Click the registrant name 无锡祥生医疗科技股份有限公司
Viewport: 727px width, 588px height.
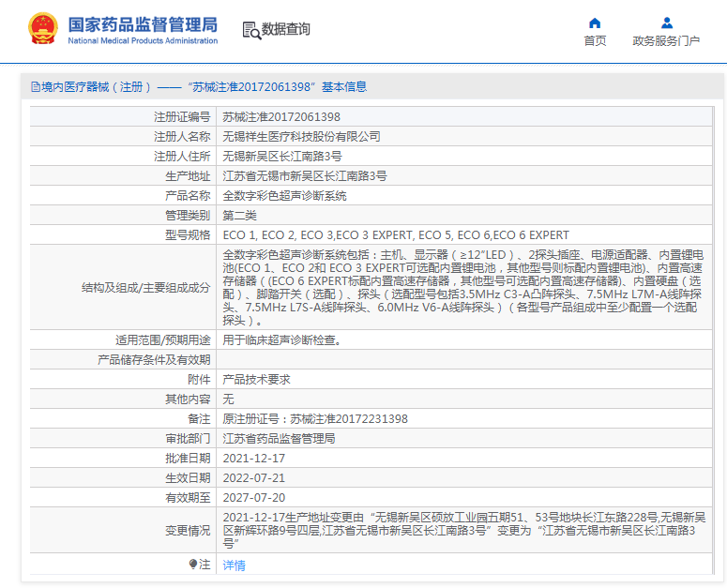click(x=301, y=137)
